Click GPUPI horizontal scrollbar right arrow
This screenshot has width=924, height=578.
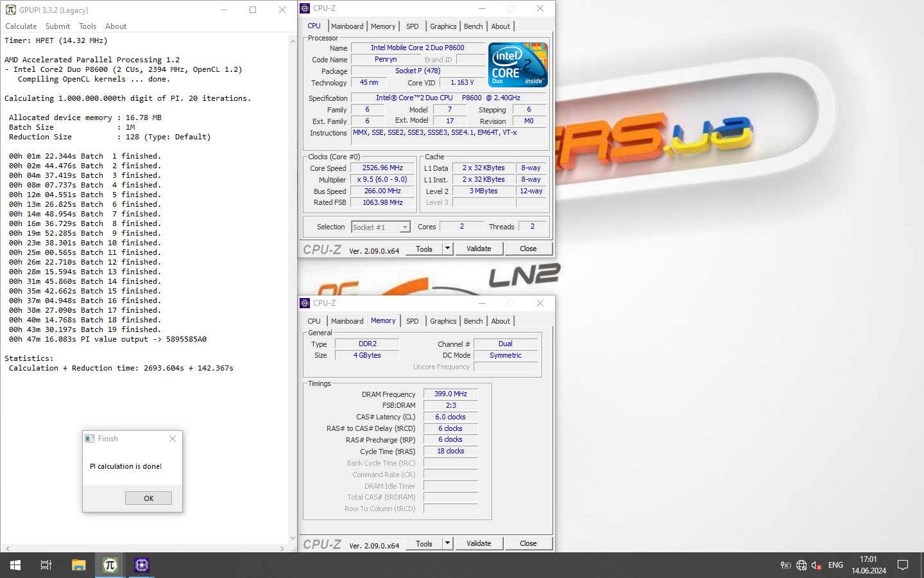(x=282, y=548)
